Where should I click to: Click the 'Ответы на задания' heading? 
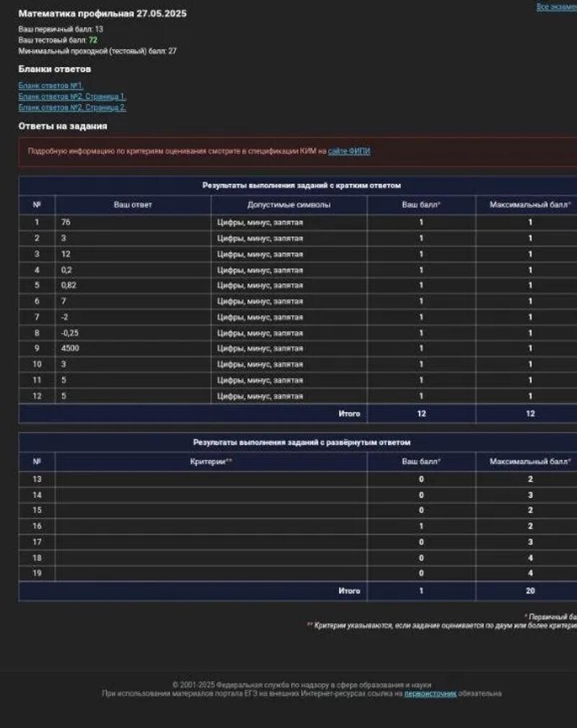63,126
